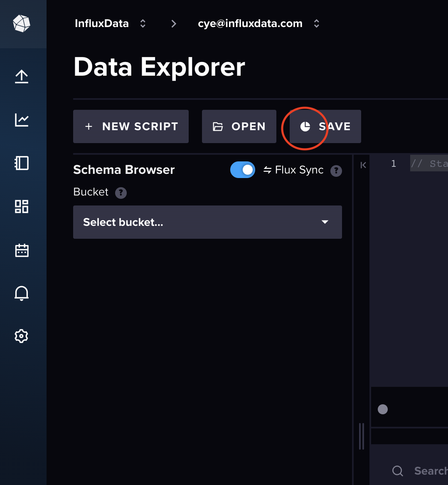Collapse the script editor panel
The height and width of the screenshot is (485, 448).
click(x=362, y=165)
